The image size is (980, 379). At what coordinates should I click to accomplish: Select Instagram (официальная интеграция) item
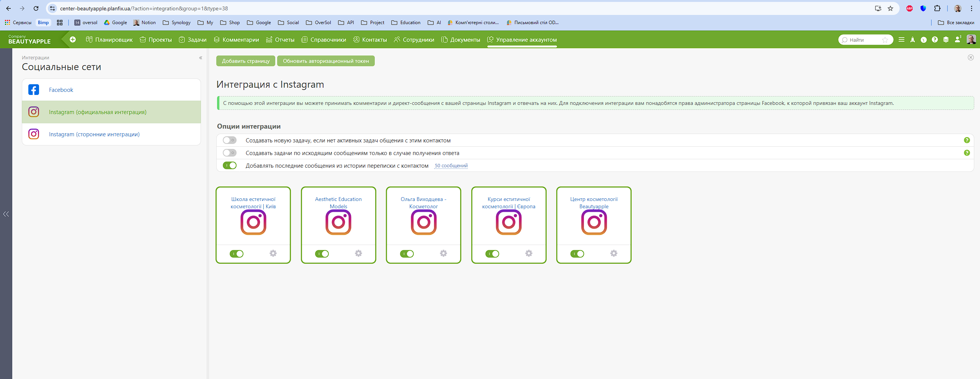coord(111,112)
